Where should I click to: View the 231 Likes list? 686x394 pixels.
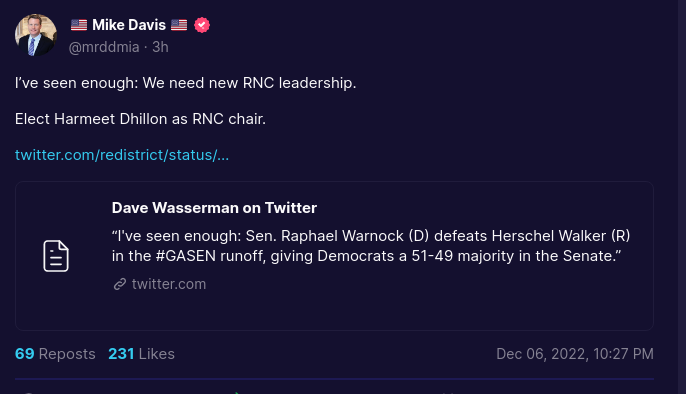pyautogui.click(x=141, y=354)
